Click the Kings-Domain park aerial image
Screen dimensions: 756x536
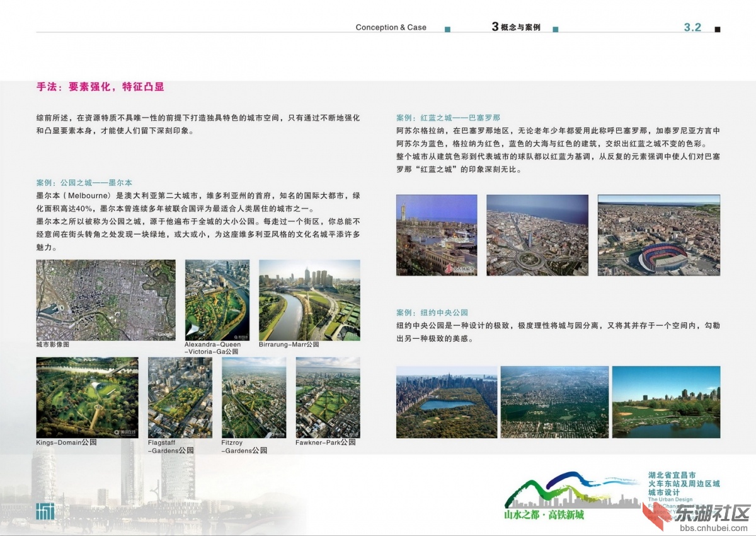pos(87,397)
